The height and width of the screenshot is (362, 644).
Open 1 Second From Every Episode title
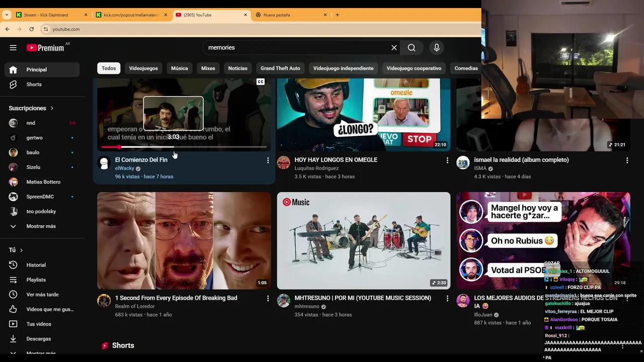(176, 298)
